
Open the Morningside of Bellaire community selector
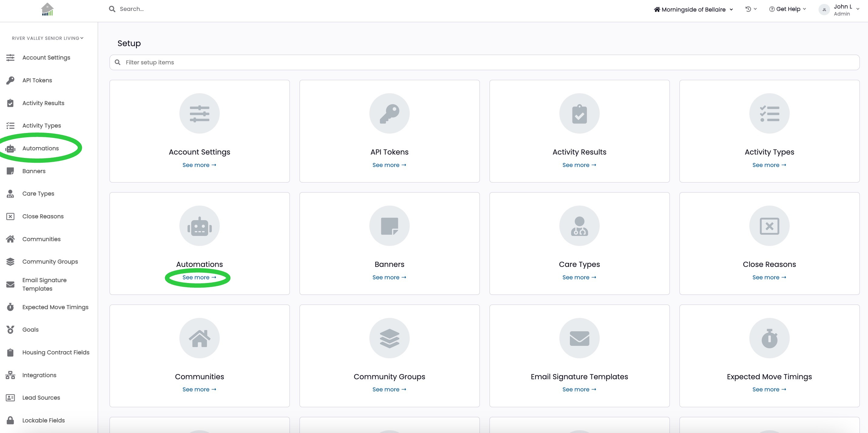693,9
